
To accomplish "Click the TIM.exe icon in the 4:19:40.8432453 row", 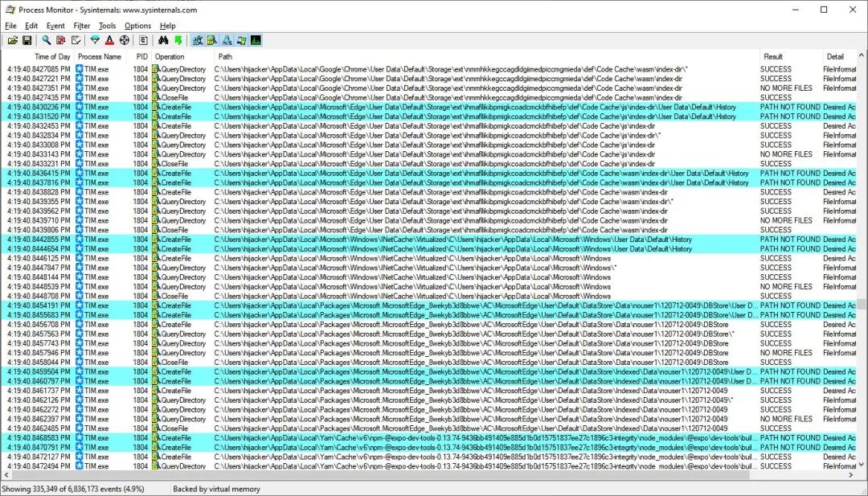I will point(79,125).
